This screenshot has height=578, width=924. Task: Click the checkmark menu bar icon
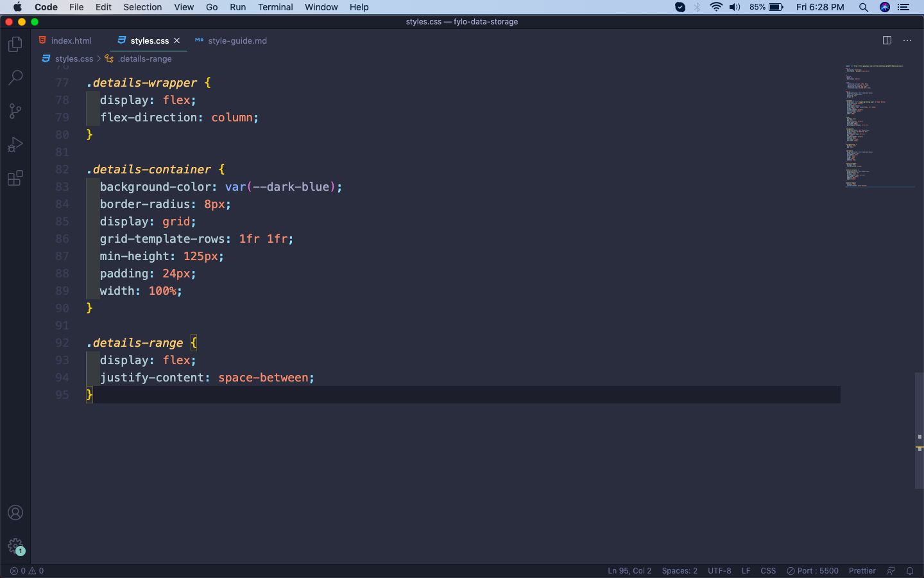pos(680,7)
